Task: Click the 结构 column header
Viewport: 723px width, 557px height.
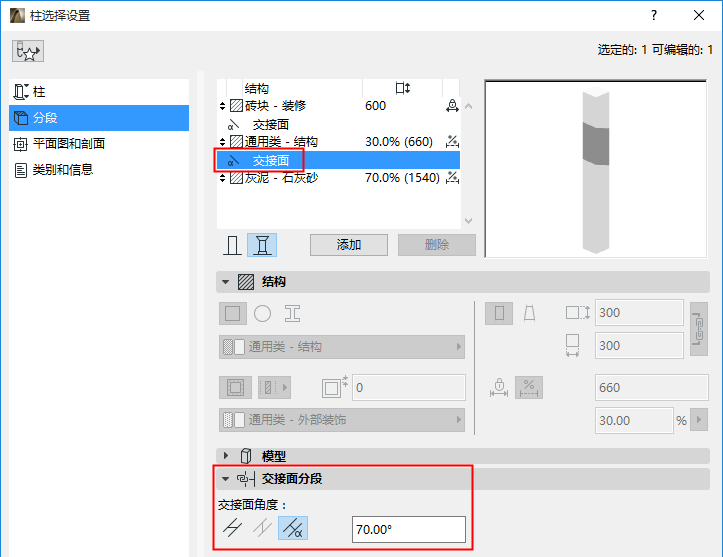Action: 256,88
